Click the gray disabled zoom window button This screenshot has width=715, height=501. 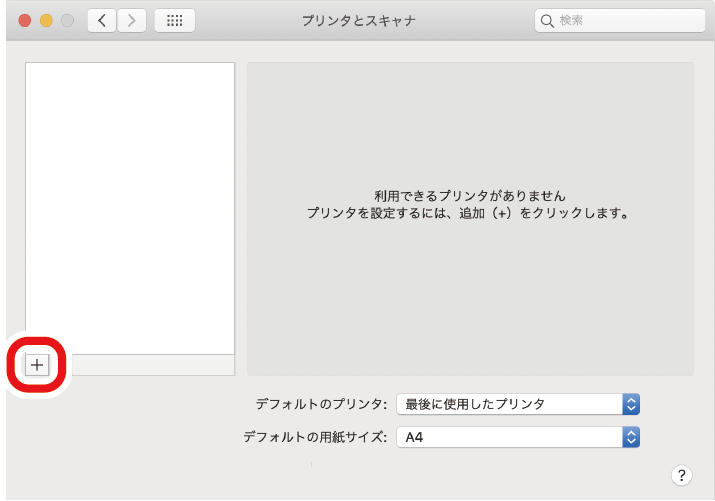(66, 20)
